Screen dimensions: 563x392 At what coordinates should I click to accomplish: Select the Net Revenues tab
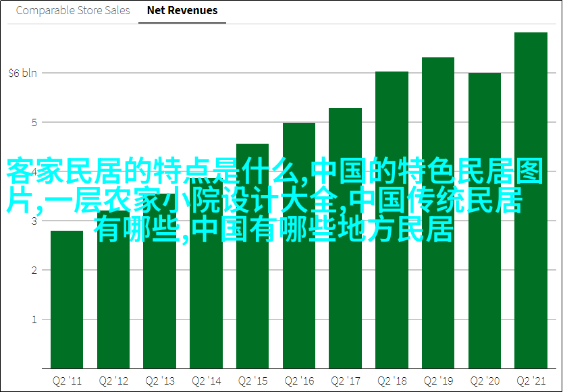click(182, 10)
